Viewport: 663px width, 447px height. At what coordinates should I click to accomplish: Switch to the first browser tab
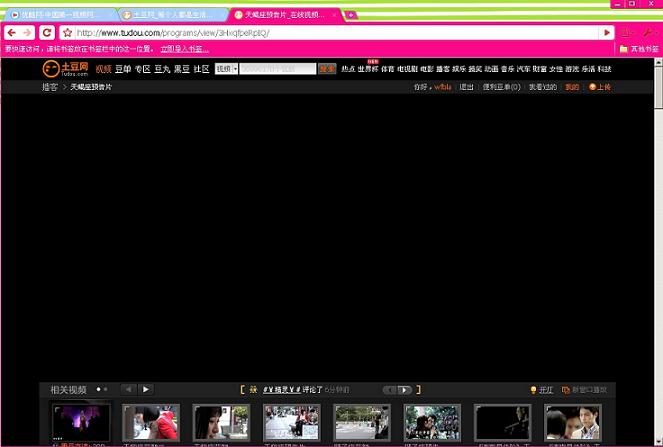coord(58,15)
